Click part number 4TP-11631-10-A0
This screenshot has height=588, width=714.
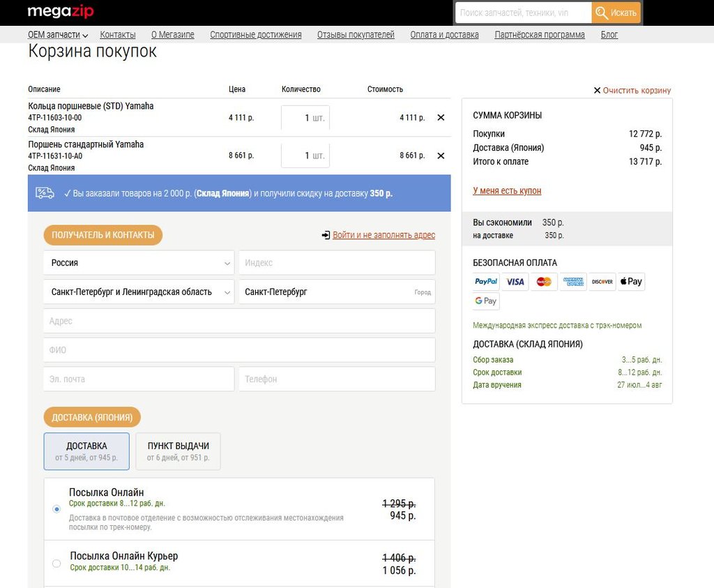tap(55, 156)
